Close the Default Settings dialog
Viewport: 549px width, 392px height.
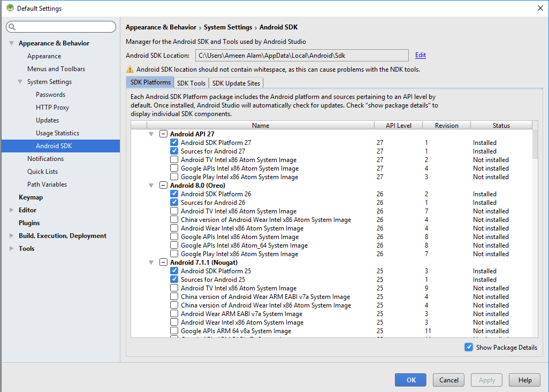point(540,8)
